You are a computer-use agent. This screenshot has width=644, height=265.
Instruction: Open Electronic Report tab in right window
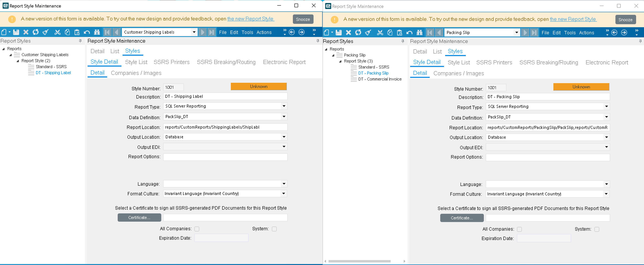pos(607,62)
